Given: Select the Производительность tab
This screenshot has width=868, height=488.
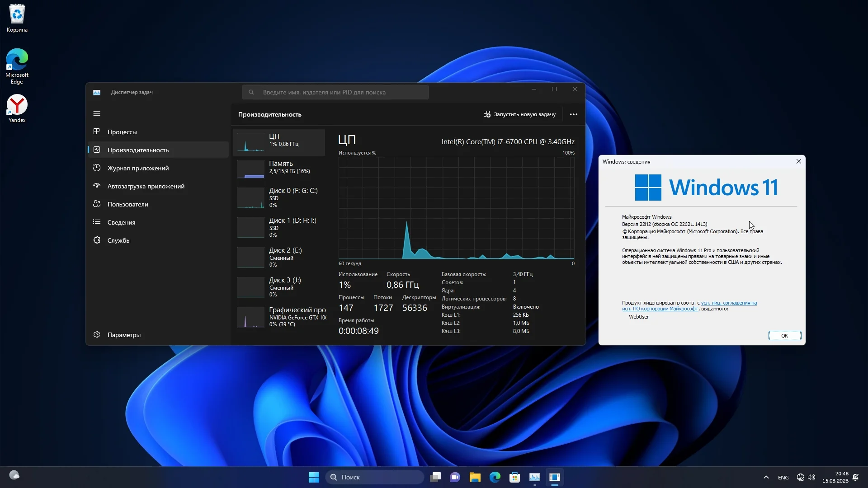Looking at the screenshot, I should pos(138,150).
